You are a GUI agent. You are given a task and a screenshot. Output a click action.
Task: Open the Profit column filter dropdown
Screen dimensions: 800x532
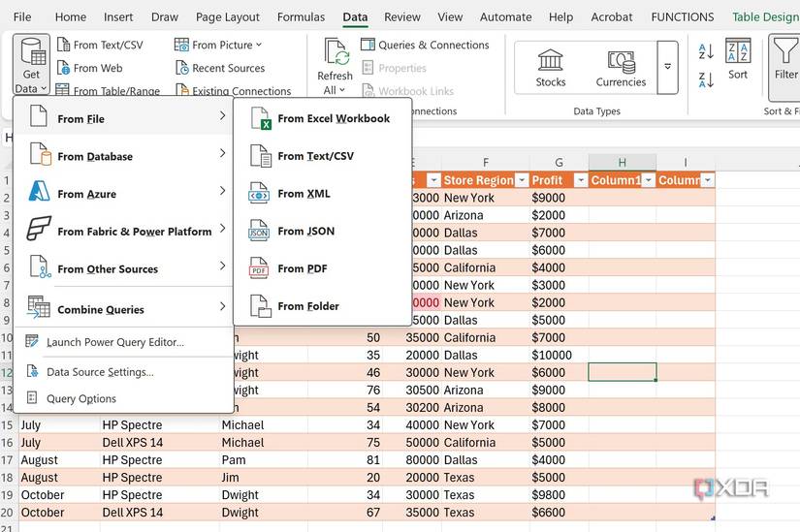point(579,180)
